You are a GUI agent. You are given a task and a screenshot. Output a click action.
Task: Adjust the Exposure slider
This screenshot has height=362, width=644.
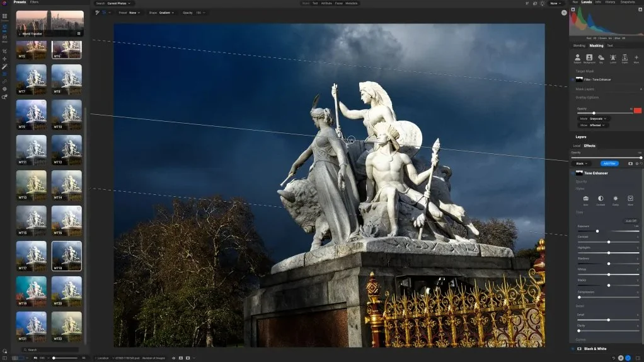tap(608, 231)
